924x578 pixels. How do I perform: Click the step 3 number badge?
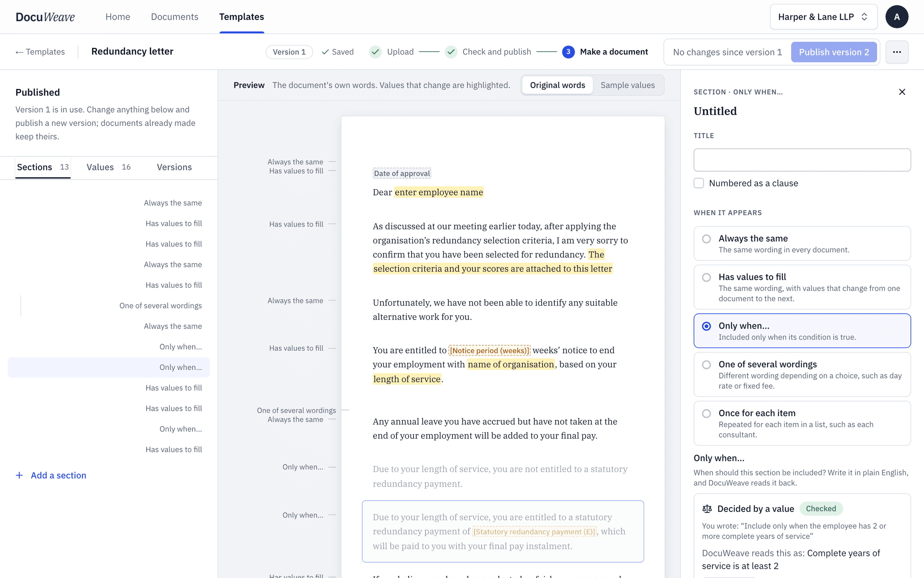568,52
